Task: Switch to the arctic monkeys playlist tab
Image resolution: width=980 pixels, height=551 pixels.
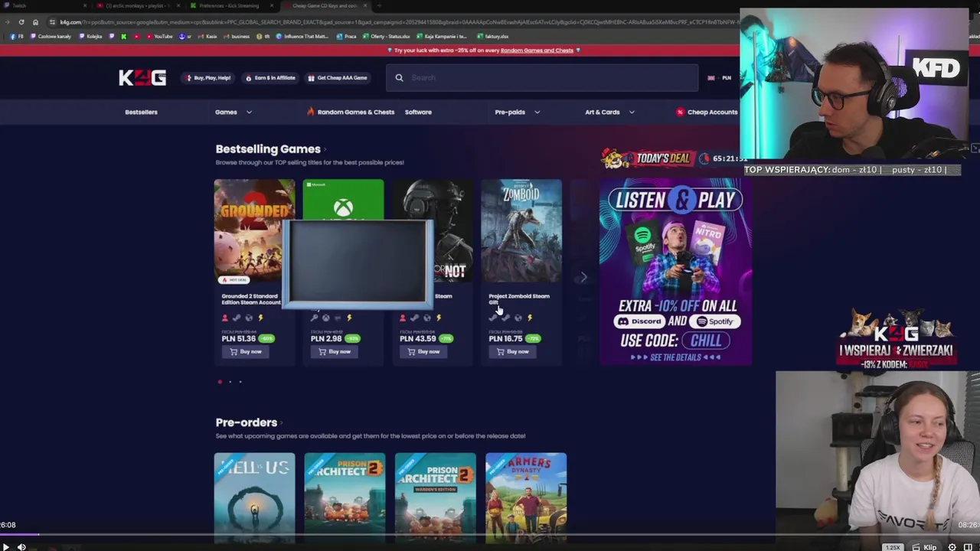Action: tap(139, 5)
